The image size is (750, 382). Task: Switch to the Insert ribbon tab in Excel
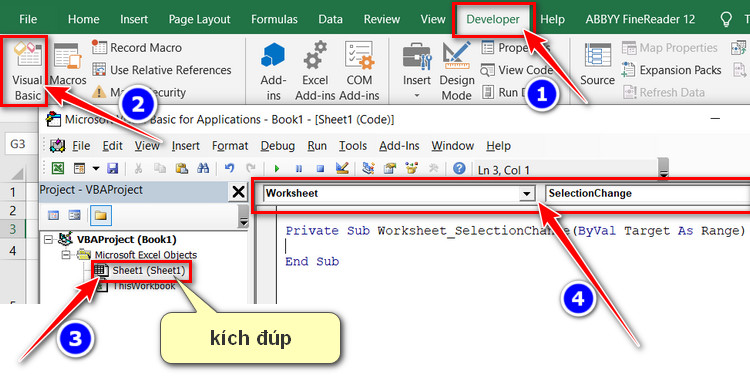click(134, 19)
